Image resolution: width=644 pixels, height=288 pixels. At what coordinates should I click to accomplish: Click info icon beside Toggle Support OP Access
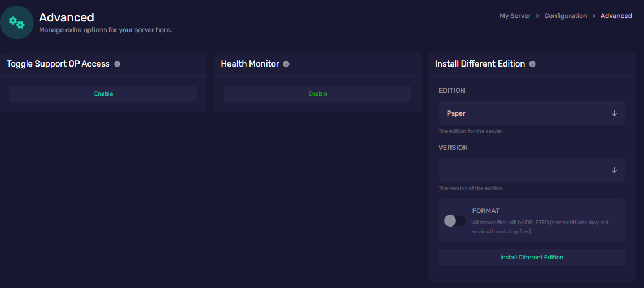point(117,64)
